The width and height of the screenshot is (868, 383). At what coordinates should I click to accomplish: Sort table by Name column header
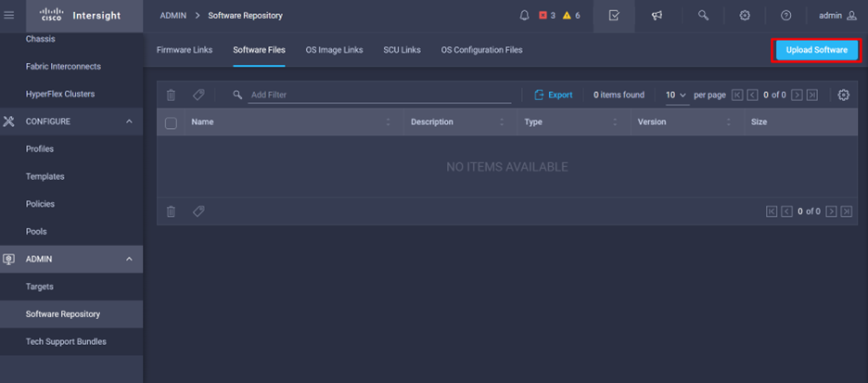pyautogui.click(x=202, y=122)
